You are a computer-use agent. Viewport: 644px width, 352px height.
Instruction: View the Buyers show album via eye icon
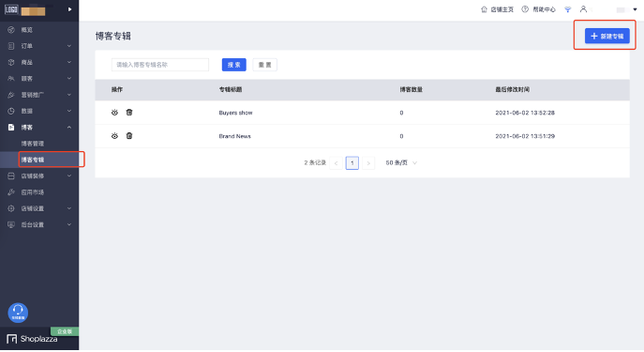click(x=114, y=113)
